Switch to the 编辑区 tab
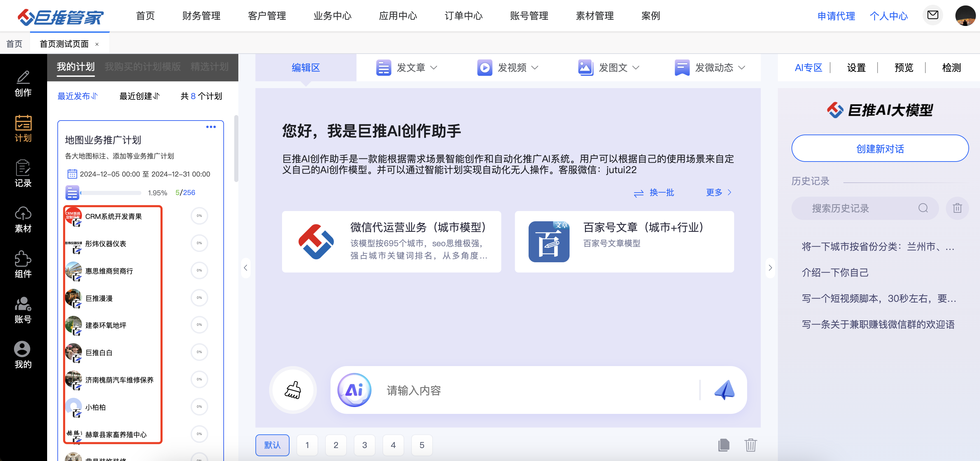 click(x=306, y=68)
